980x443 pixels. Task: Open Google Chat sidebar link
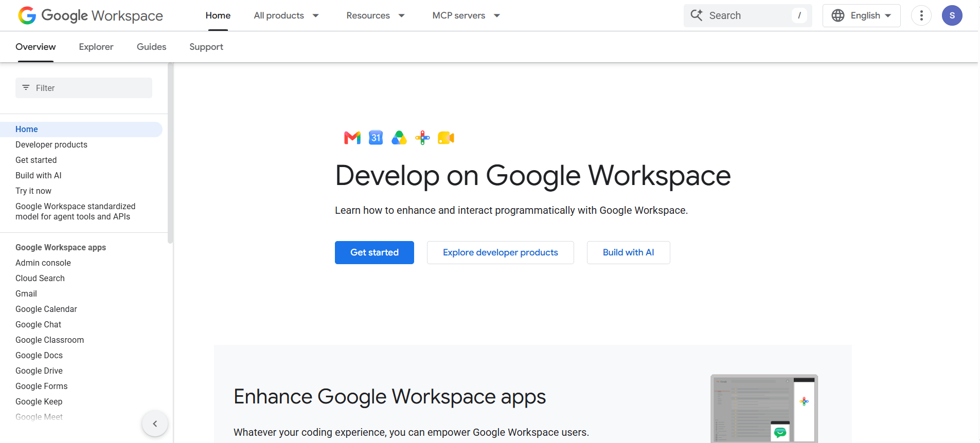click(39, 324)
